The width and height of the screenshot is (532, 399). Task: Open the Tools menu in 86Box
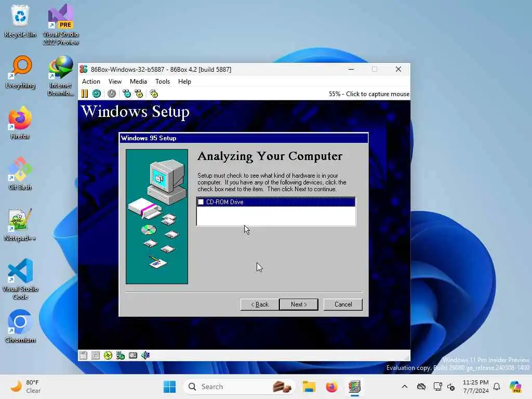click(x=163, y=82)
